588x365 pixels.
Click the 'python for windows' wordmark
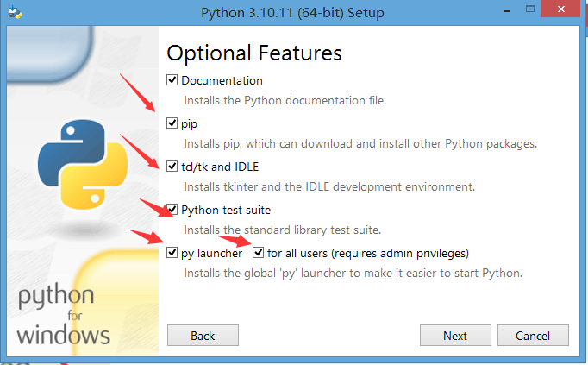click(x=64, y=314)
